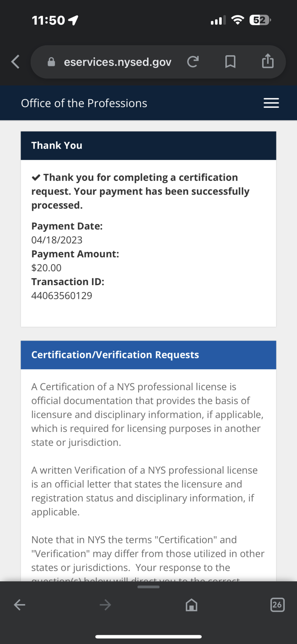Go back using the bottom left arrow

[20, 605]
